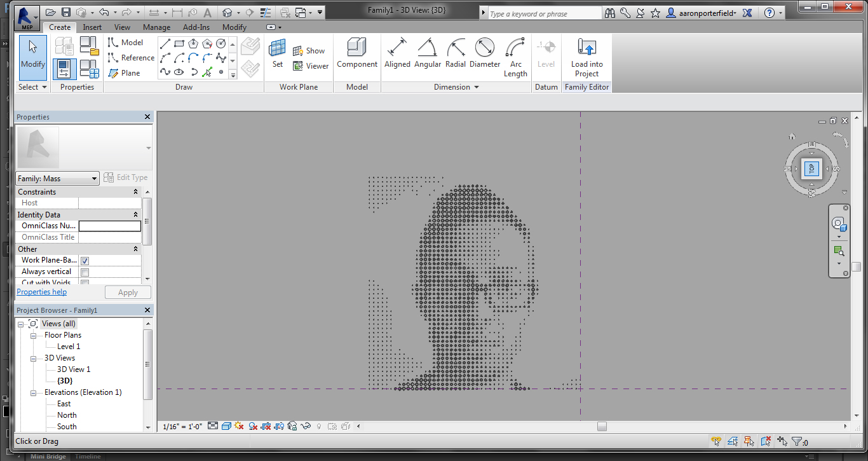Click the ViewCube Home icon
This screenshot has height=461, width=868.
[x=792, y=136]
